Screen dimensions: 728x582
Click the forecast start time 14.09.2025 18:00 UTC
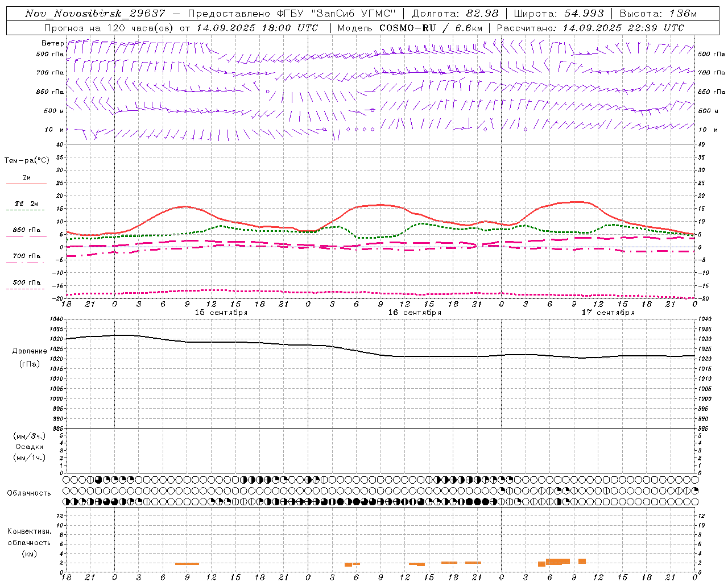pyautogui.click(x=257, y=28)
